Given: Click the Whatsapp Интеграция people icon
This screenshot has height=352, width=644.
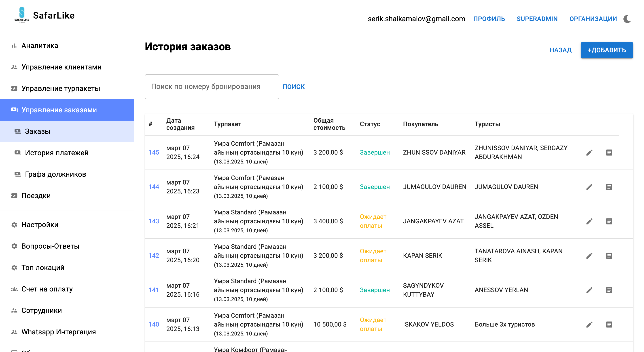Looking at the screenshot, I should 14,332.
